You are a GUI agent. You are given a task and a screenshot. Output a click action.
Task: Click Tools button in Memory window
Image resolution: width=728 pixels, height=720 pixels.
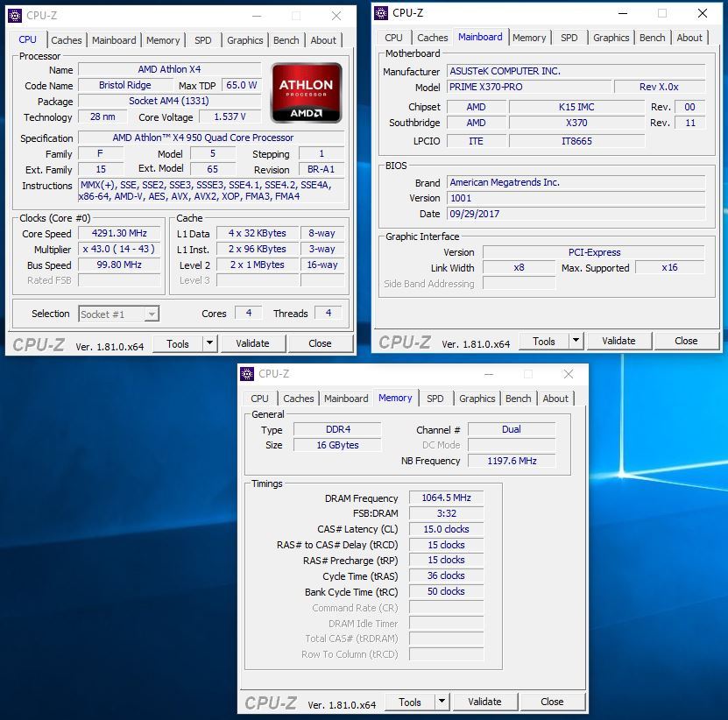point(410,702)
